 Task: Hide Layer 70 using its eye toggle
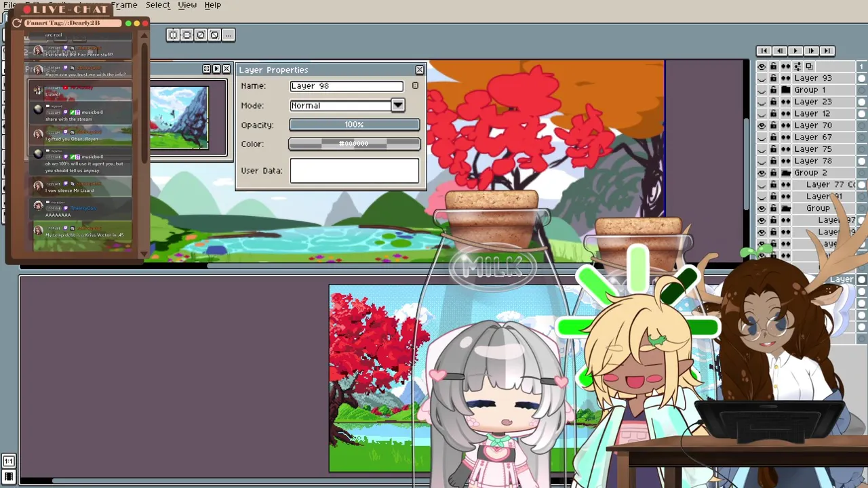pyautogui.click(x=762, y=125)
